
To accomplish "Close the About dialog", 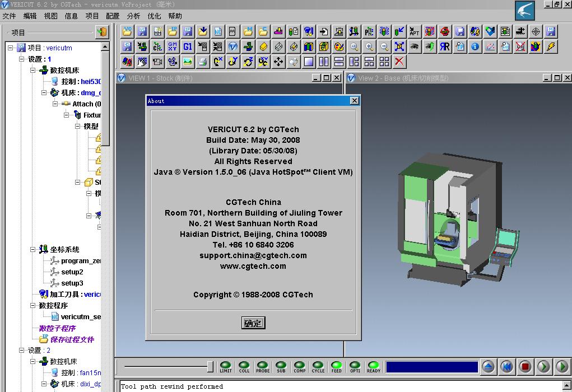I will coord(354,101).
